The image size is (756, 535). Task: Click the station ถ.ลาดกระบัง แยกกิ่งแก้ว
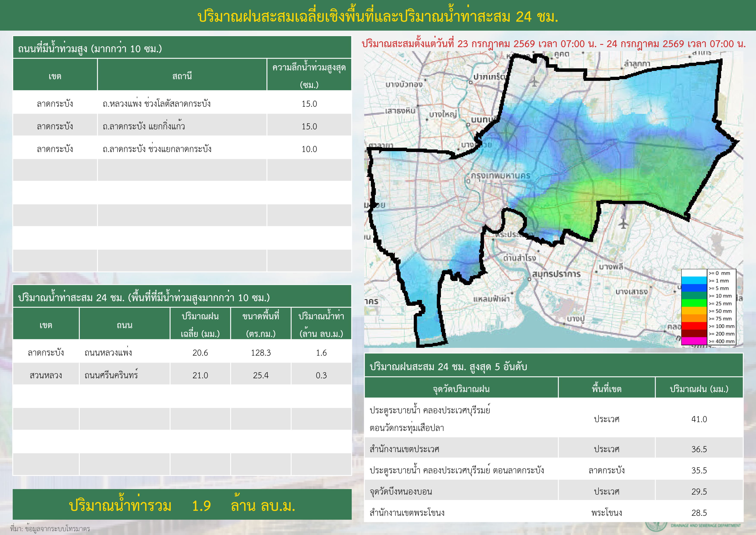(144, 126)
